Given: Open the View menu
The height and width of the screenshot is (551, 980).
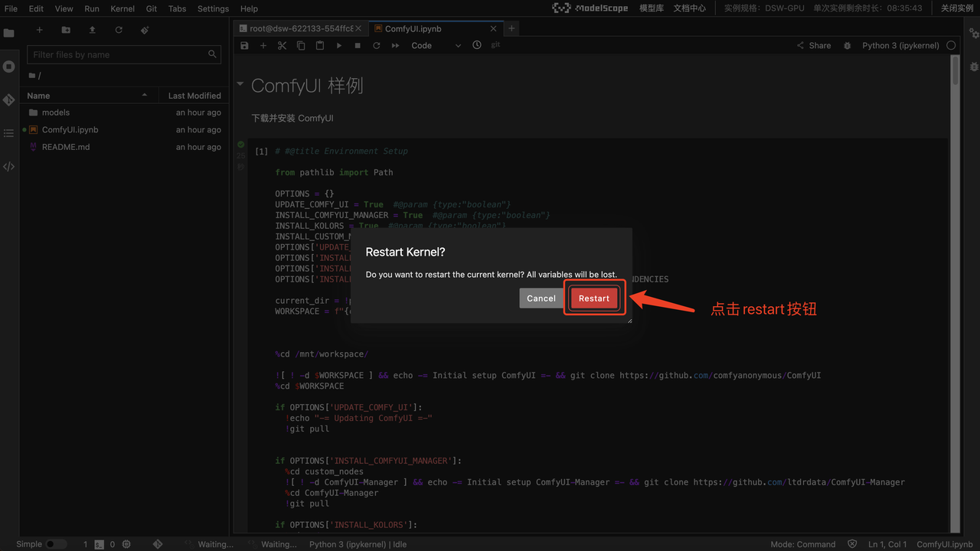Looking at the screenshot, I should (x=64, y=8).
